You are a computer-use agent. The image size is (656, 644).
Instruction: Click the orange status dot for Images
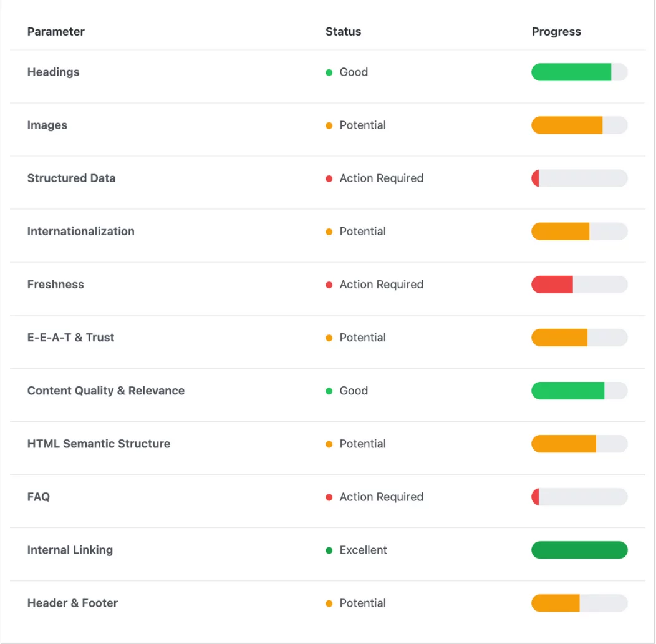pos(329,125)
